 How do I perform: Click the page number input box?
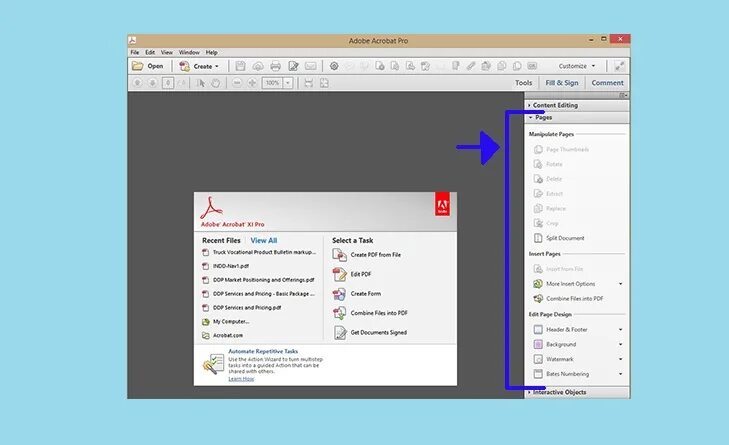tap(168, 83)
